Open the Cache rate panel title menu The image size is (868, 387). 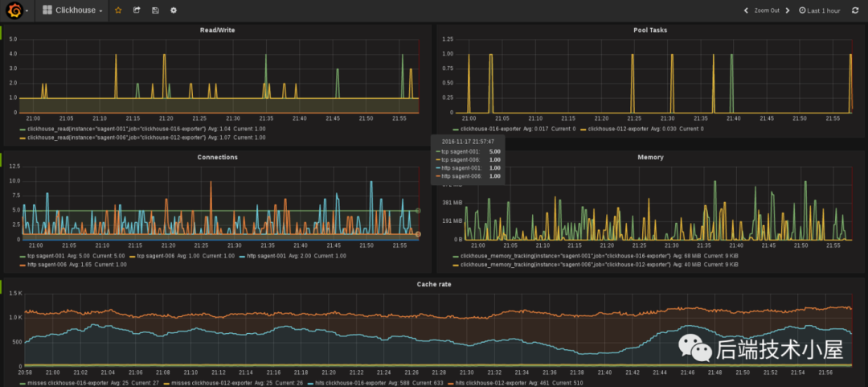point(434,285)
